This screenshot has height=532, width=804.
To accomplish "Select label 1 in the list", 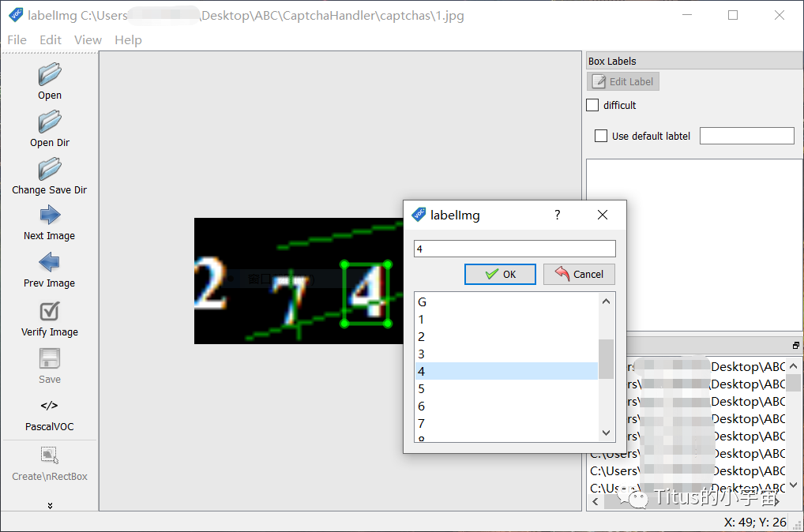I will (506, 320).
